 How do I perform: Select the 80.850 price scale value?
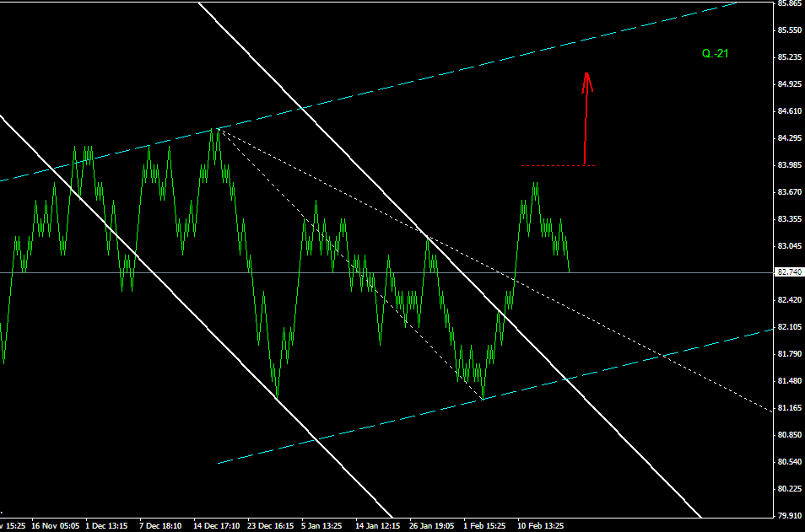(x=790, y=434)
